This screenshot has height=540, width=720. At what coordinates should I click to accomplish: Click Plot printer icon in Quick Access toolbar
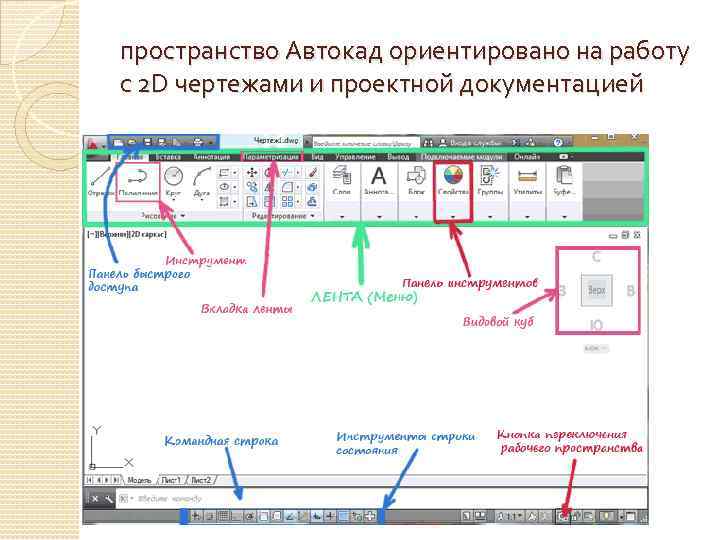click(197, 142)
